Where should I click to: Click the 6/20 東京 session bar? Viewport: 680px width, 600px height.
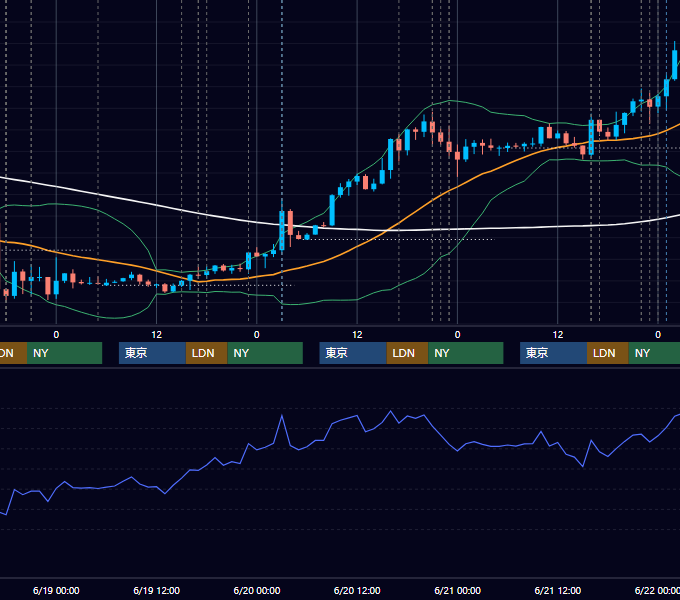[353, 353]
